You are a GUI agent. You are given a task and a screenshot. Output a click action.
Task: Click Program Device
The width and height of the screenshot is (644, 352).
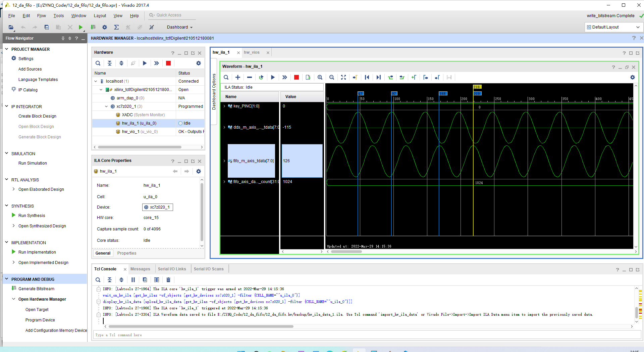[40, 320]
